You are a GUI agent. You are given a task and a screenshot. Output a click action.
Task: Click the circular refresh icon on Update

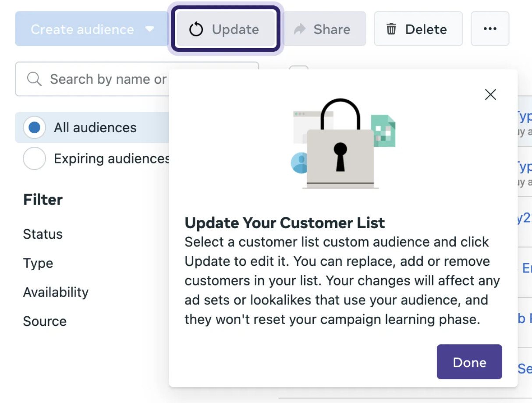point(196,29)
